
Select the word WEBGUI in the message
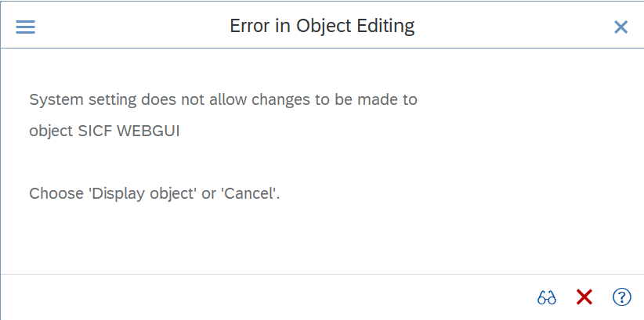click(148, 131)
